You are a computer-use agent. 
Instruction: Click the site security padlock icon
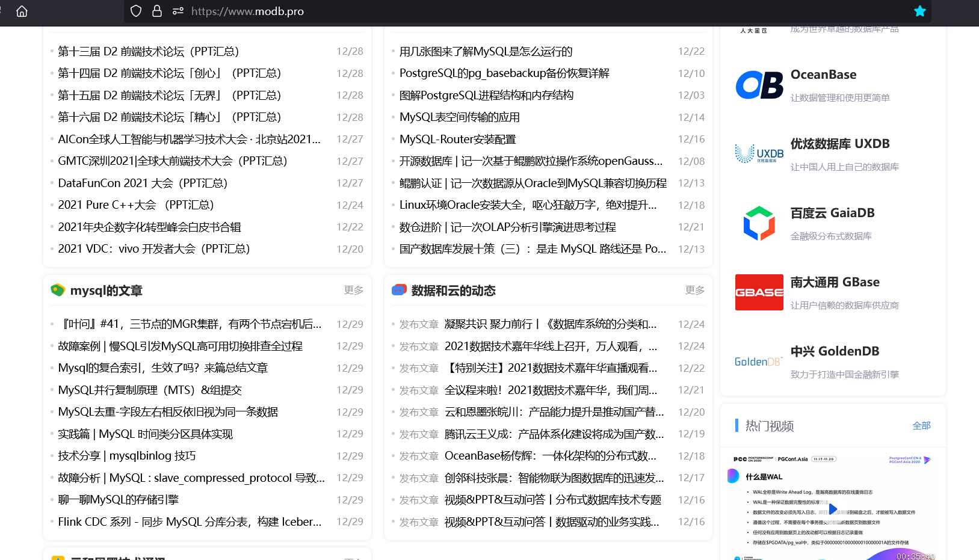[157, 11]
